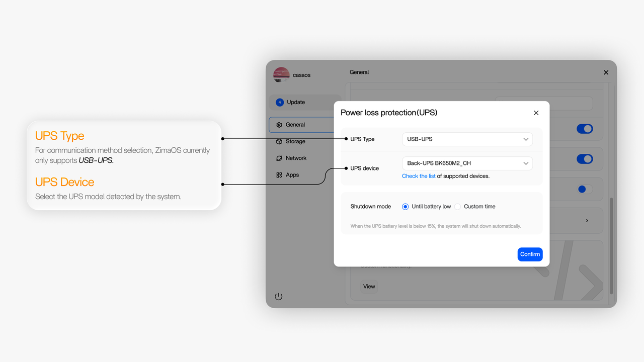644x362 pixels.
Task: Open the Check the list link
Action: point(419,176)
